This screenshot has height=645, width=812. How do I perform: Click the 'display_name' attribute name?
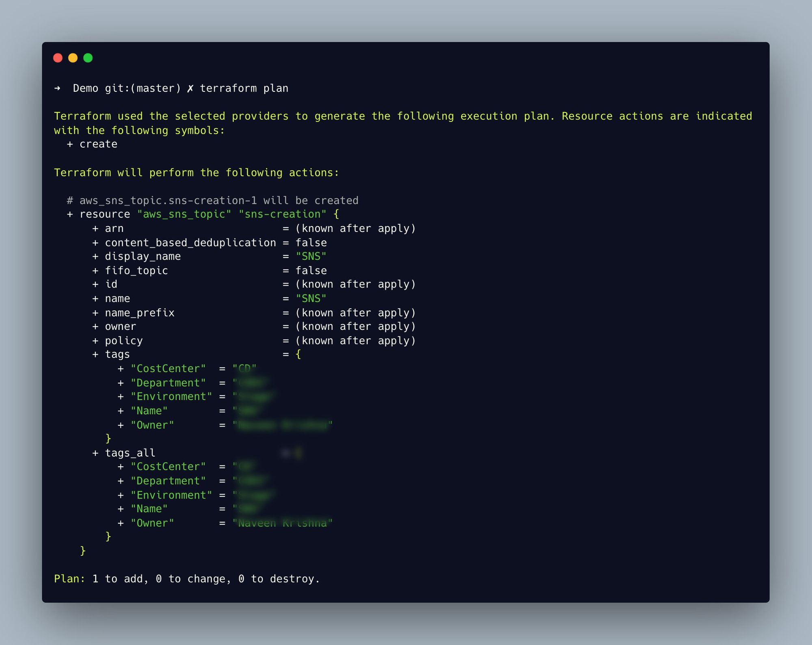143,256
